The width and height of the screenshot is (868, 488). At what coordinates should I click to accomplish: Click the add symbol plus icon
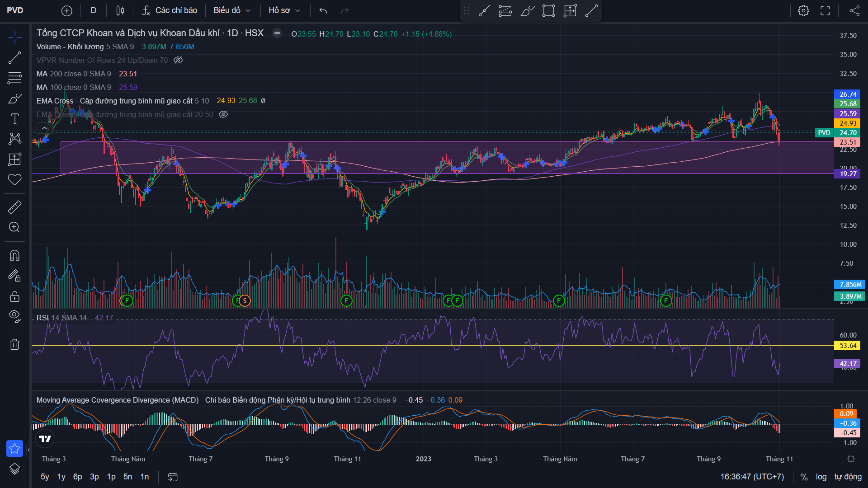pyautogui.click(x=67, y=10)
